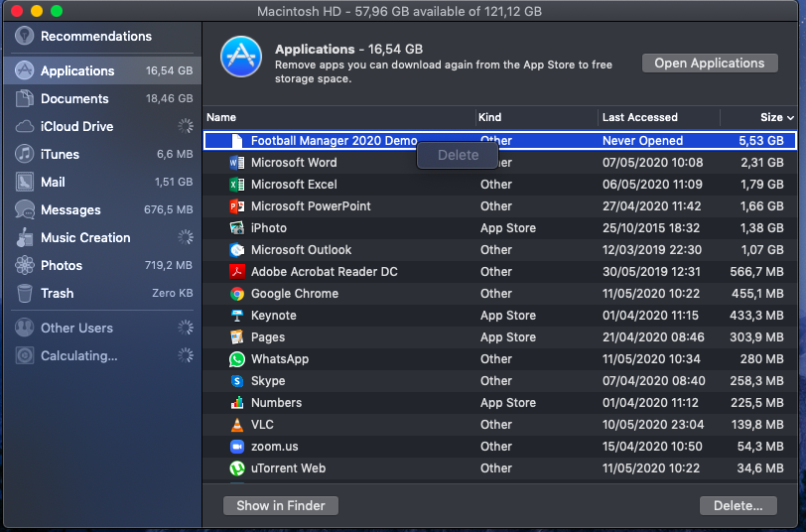Click the Google Chrome app icon
Screen dimensions: 806x532
[236, 294]
